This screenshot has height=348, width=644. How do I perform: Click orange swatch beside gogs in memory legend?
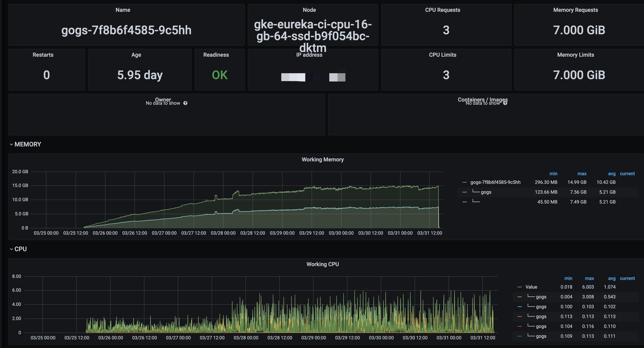tap(464, 192)
